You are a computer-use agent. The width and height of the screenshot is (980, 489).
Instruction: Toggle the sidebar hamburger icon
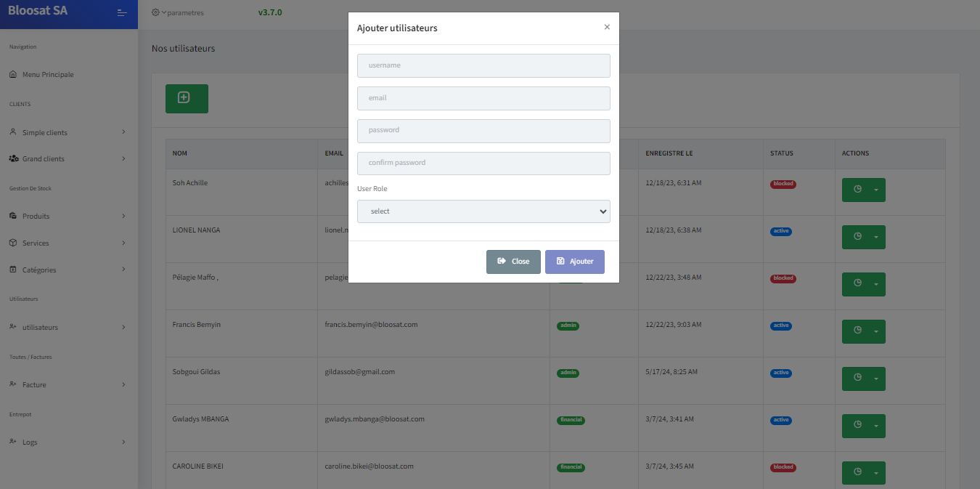122,13
